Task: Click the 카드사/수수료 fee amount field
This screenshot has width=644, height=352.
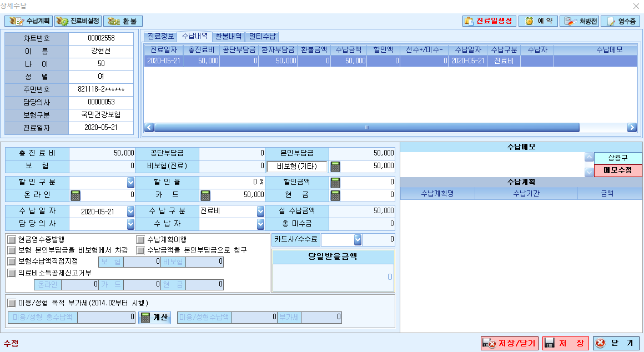Action: (379, 239)
